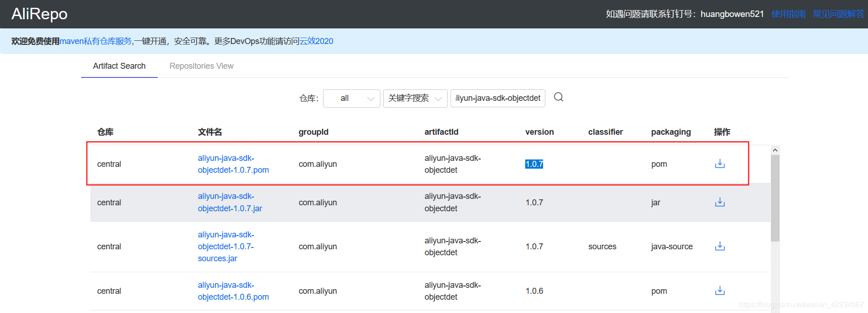The height and width of the screenshot is (313, 868).
Task: Click the 'packaging' column header
Action: [671, 132]
